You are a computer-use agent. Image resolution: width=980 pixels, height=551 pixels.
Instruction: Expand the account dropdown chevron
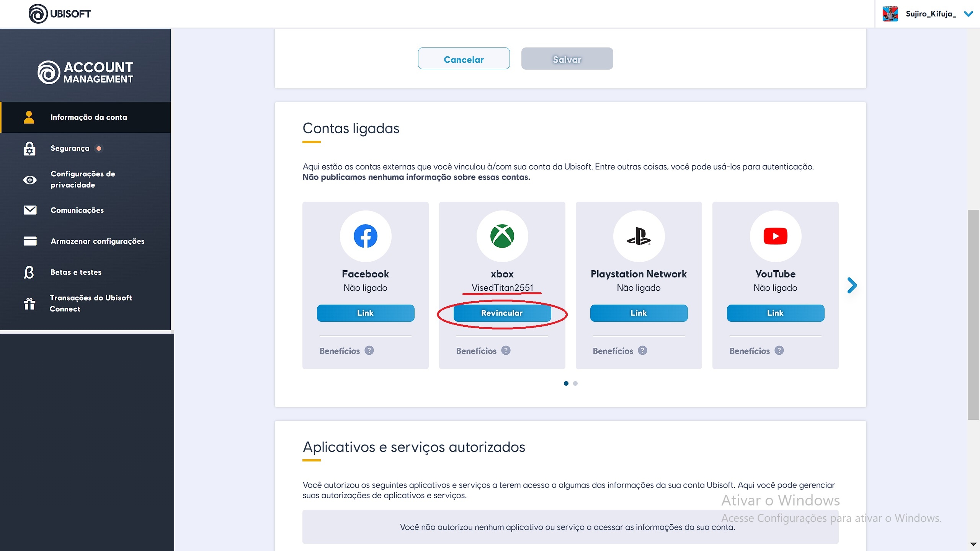(x=968, y=14)
